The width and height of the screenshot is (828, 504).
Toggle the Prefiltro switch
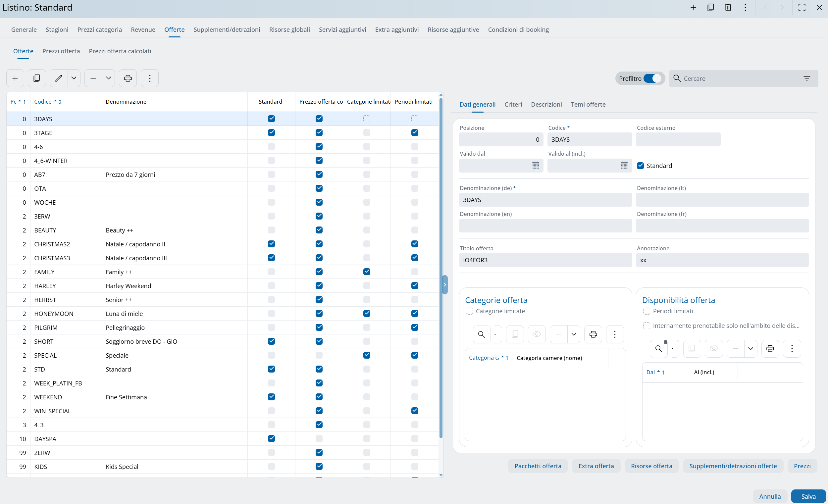tap(652, 78)
